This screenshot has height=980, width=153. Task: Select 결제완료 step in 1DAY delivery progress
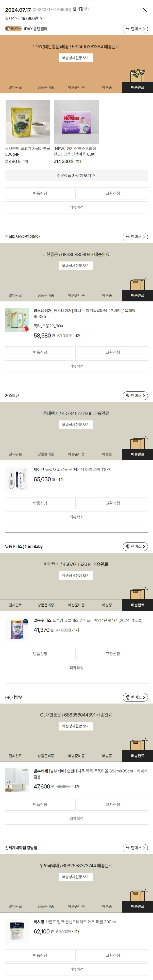pos(15,87)
